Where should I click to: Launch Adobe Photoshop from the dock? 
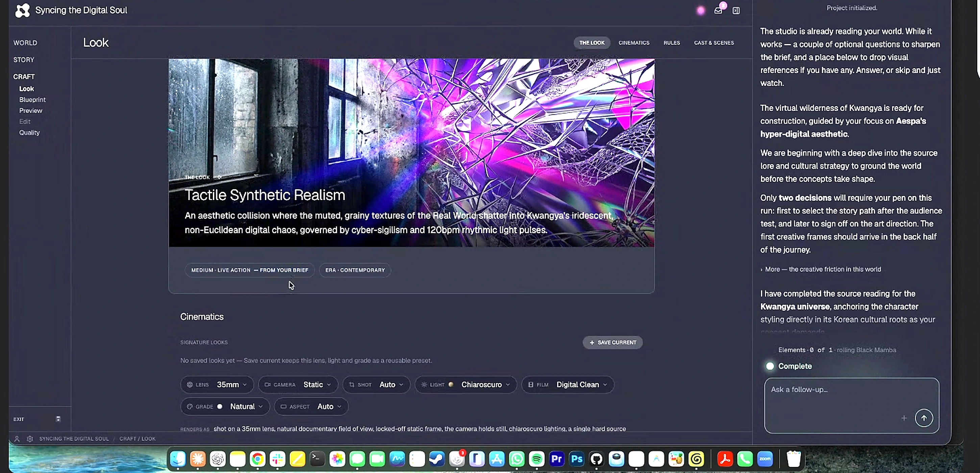(x=577, y=459)
